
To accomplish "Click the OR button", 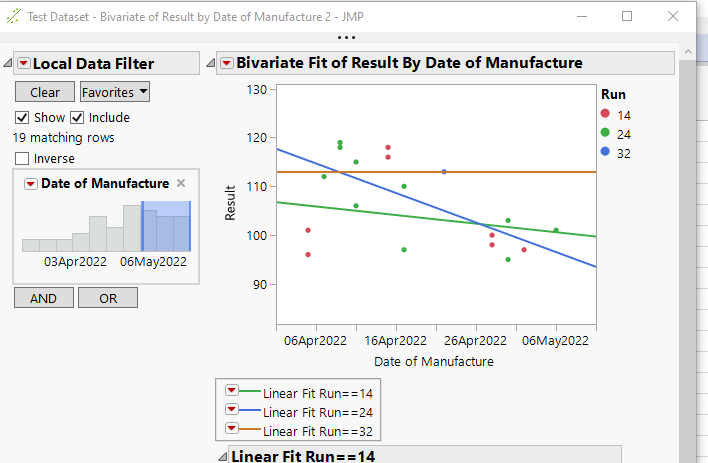I will (107, 298).
